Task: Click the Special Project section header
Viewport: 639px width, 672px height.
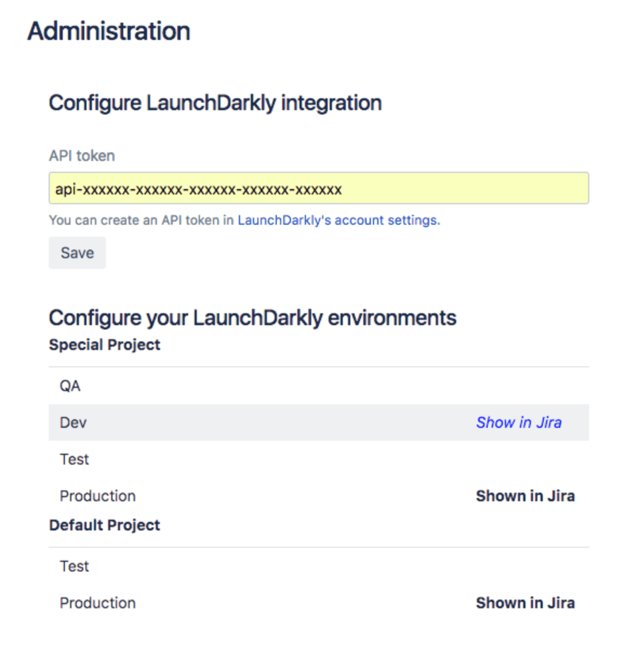Action: click(104, 345)
